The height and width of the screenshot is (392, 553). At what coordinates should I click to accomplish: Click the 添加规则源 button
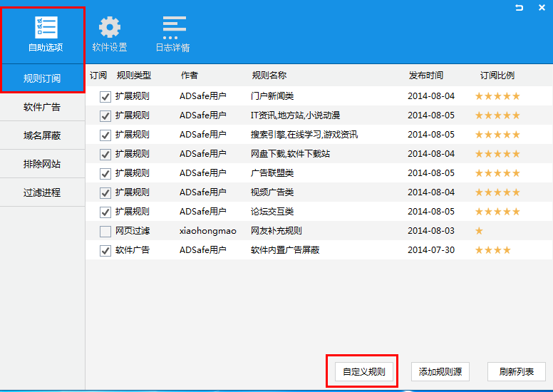[440, 371]
